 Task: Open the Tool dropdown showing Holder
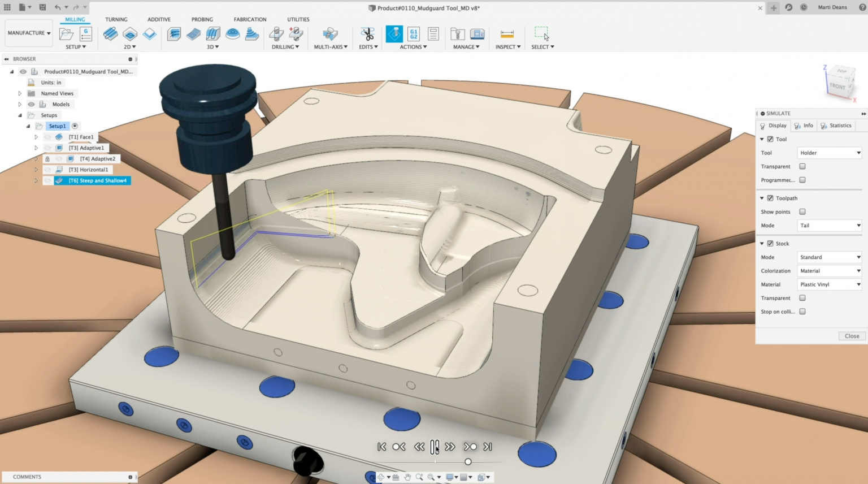tap(829, 153)
